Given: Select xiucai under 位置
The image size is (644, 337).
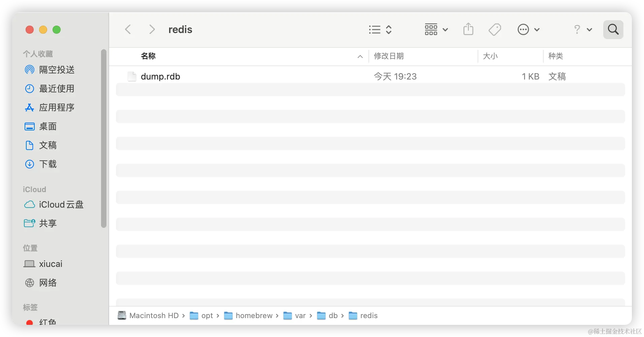Looking at the screenshot, I should coord(43,264).
